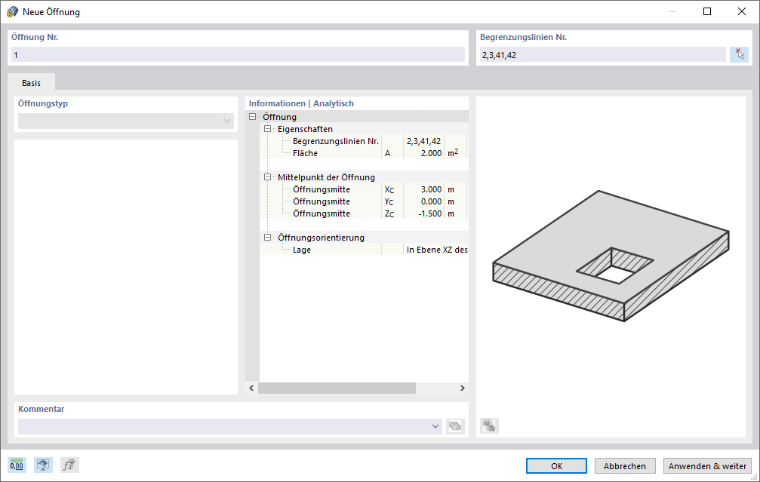Click the view settings icon at bottom left
The width and height of the screenshot is (760, 482).
(43, 465)
